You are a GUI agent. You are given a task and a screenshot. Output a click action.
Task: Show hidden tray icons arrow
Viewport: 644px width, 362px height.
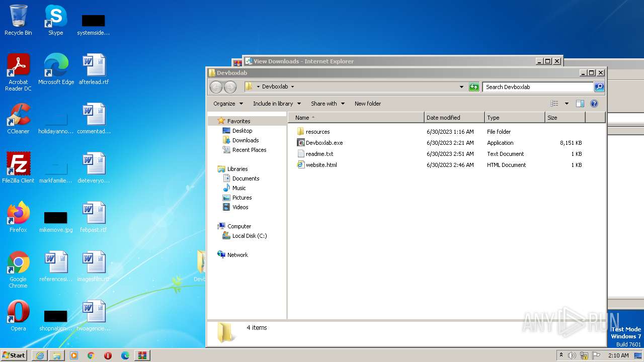pos(561,355)
